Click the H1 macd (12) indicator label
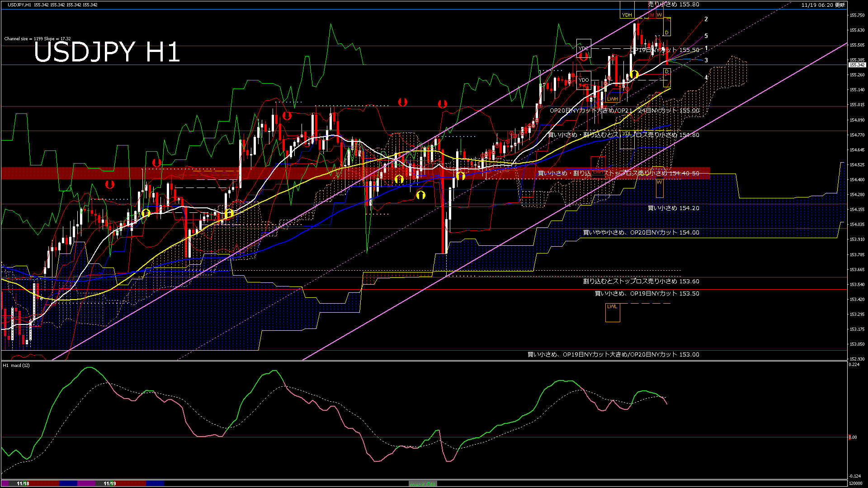 pos(16,365)
